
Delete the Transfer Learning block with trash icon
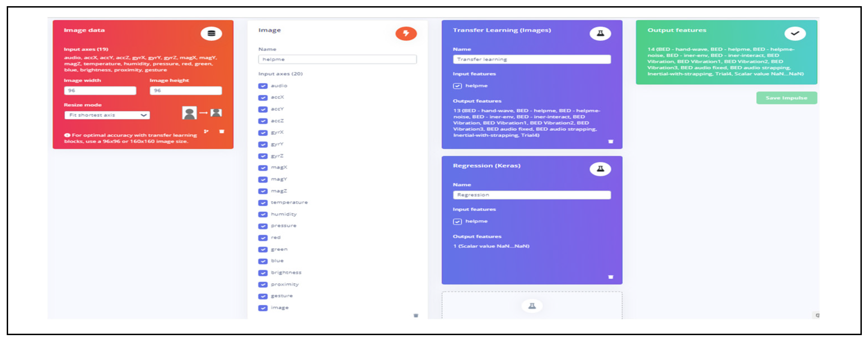(x=610, y=141)
